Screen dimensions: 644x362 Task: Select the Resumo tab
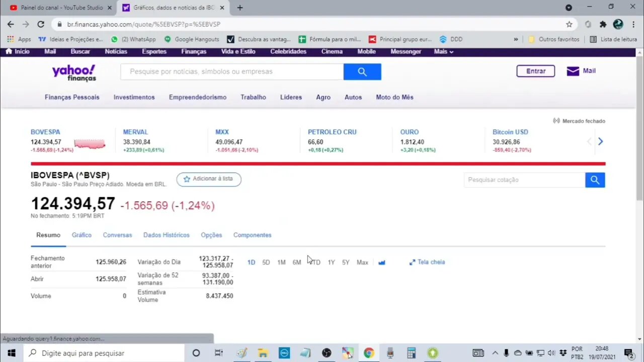pos(48,235)
